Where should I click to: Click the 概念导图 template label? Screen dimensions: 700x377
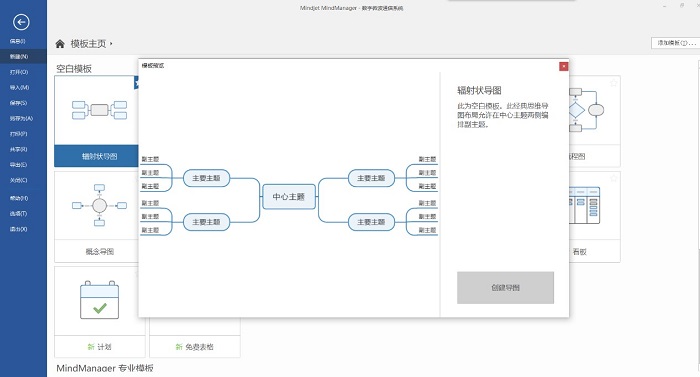tap(100, 251)
